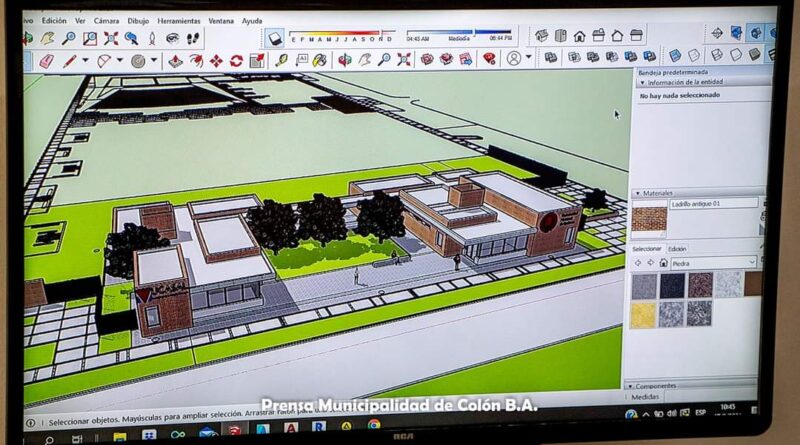
Task: Switch to the Edición tab in Materiales
Action: point(677,248)
